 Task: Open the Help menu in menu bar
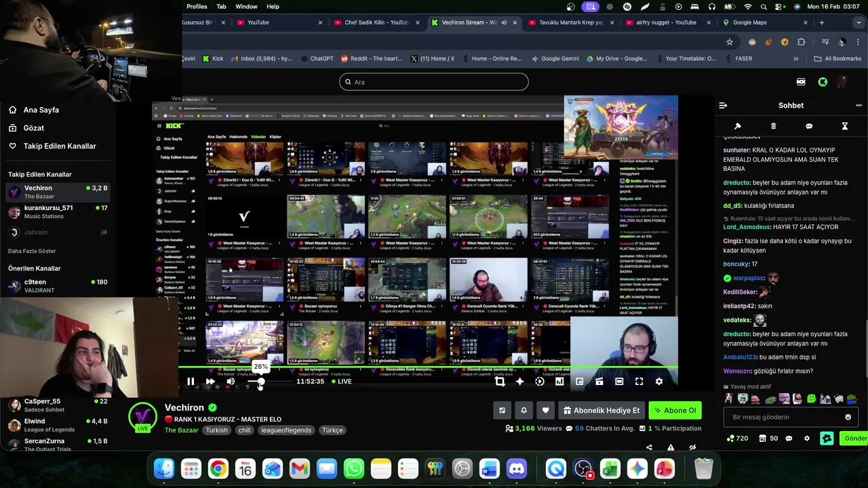point(273,7)
